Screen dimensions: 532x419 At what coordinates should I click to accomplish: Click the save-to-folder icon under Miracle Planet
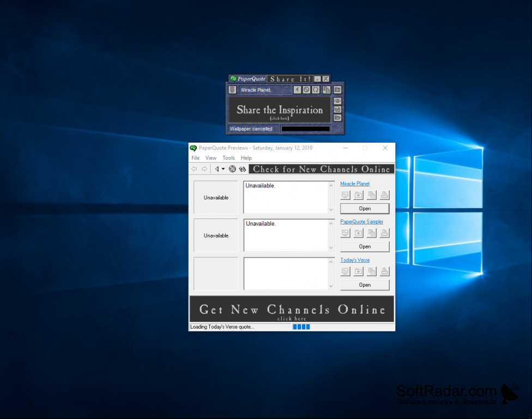click(358, 195)
